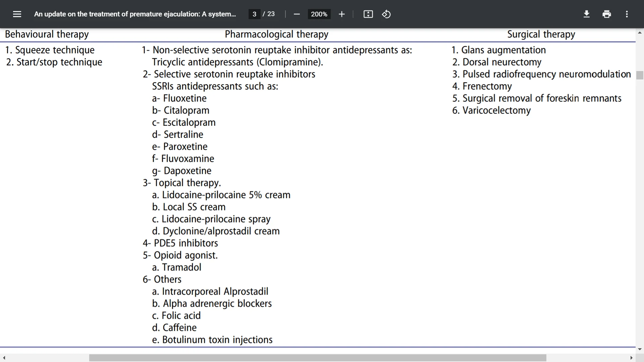
Task: Click '1. Glans augmentation' entry
Action: pos(499,50)
